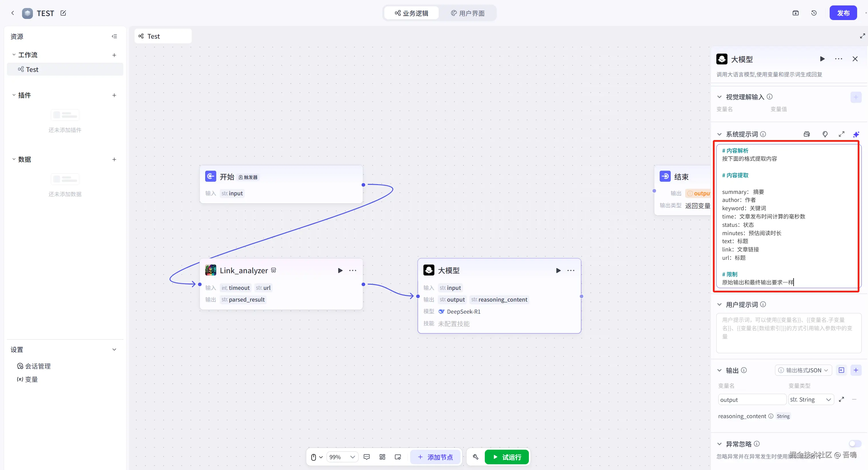868x470 pixels.
Task: Open the 大模型 node's three-dot menu
Action: [571, 270]
